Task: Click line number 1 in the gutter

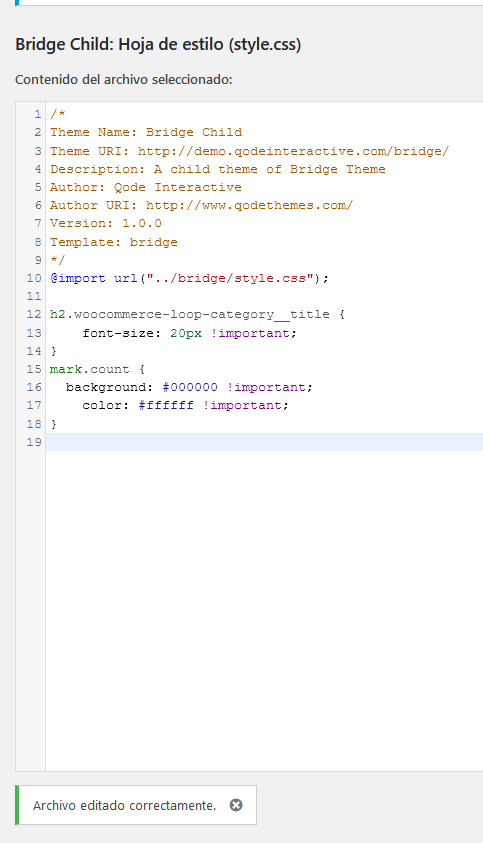Action: pos(37,114)
